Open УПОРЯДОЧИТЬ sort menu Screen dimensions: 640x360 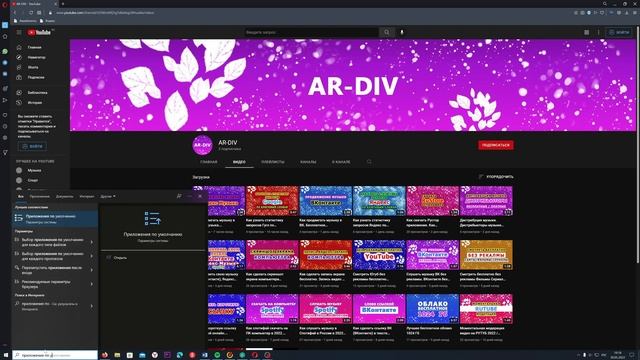[496, 177]
